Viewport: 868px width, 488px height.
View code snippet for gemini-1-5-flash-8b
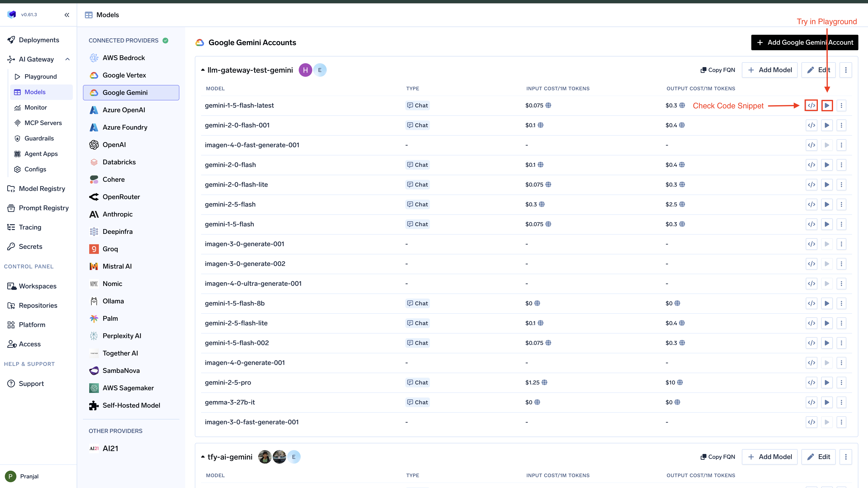point(811,303)
